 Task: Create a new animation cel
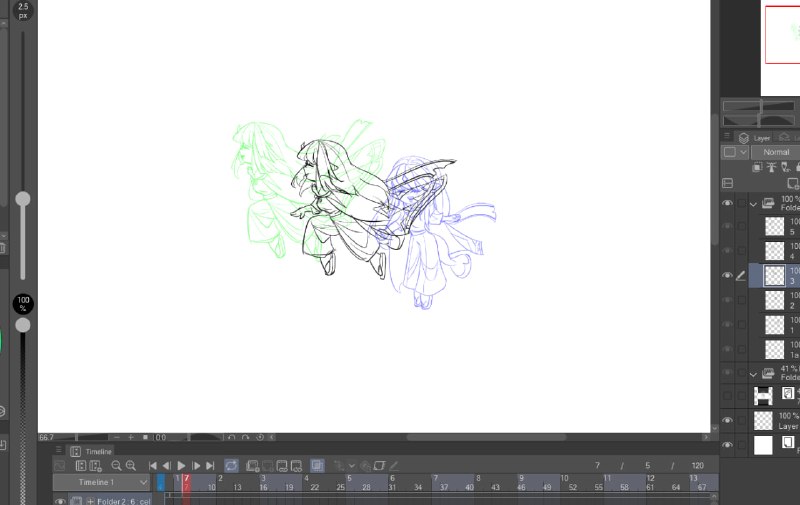[x=253, y=466]
